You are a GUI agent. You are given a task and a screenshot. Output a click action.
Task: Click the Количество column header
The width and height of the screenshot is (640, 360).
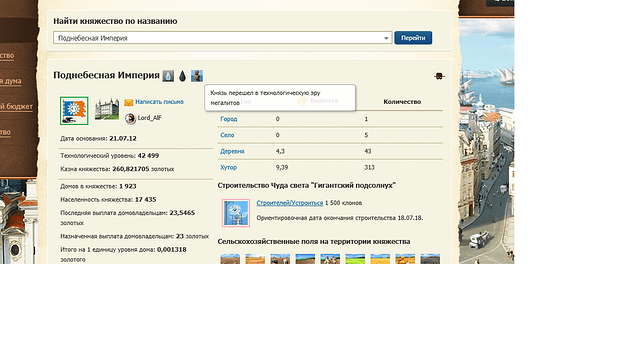[x=402, y=102]
